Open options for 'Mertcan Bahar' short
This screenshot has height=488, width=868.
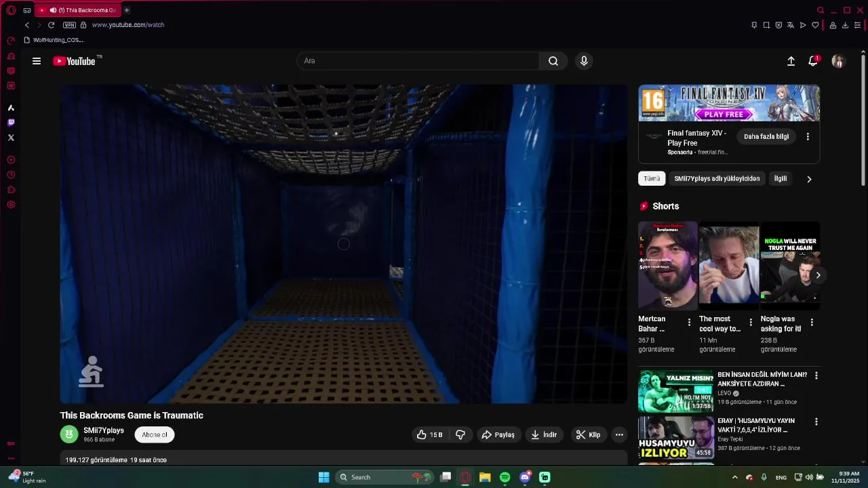[690, 323]
